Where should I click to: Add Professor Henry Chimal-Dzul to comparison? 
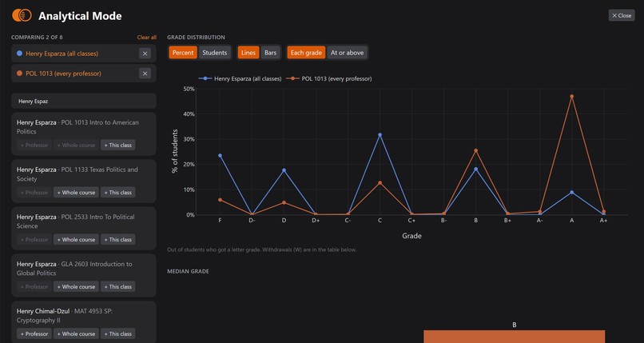coord(34,334)
